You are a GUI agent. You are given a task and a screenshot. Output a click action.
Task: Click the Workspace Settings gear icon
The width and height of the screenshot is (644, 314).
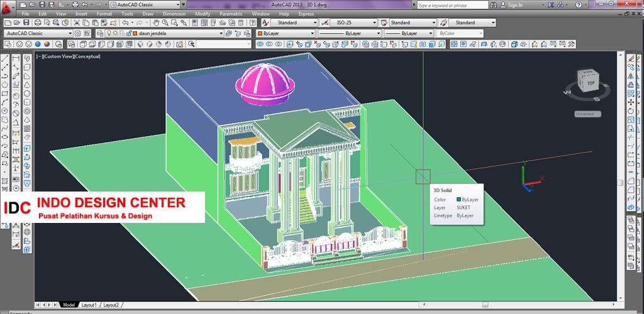pyautogui.click(x=77, y=33)
